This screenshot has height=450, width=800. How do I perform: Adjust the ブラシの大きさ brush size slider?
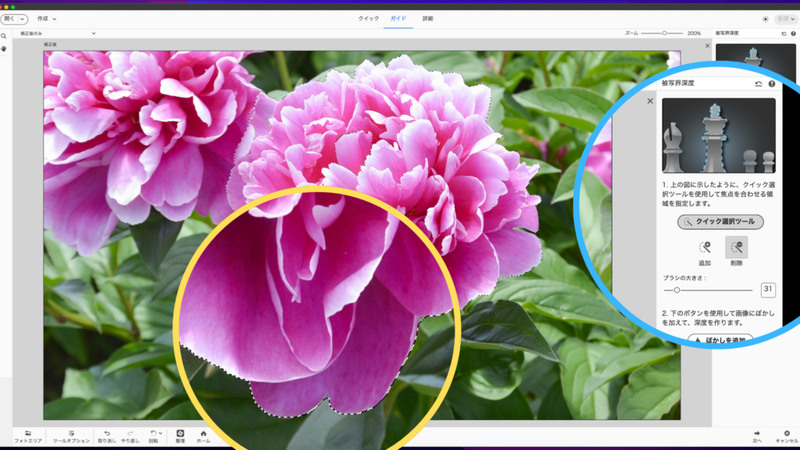click(x=708, y=290)
